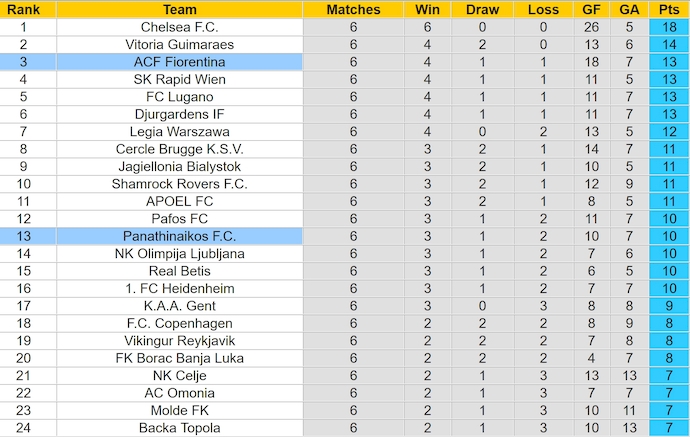This screenshot has height=437, width=690.
Task: Click the Backa Topola team name
Action: pos(179,428)
